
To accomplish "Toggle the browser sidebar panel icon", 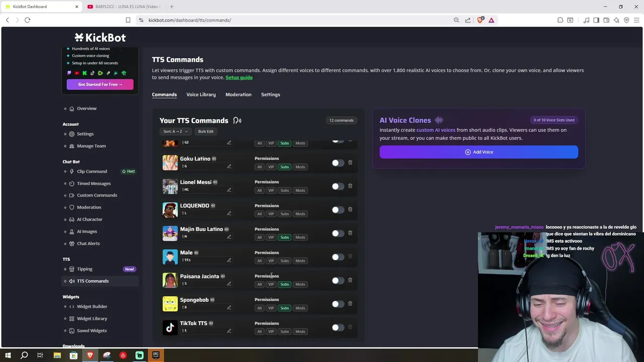I will coord(596,20).
